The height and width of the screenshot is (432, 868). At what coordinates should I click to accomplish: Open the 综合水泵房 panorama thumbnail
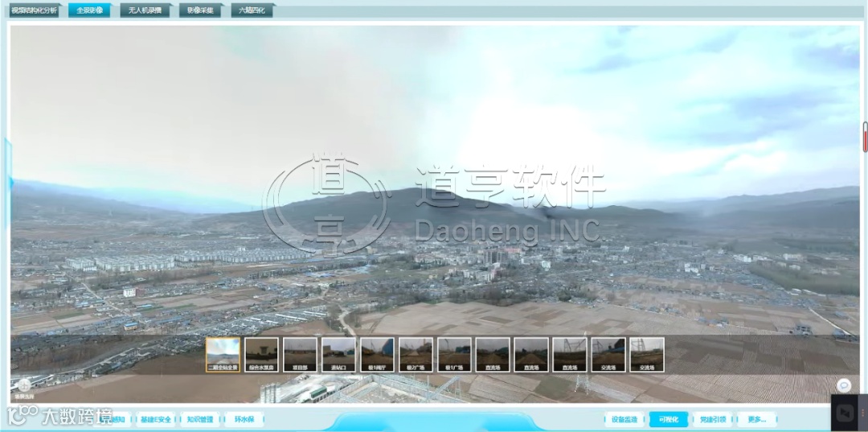pyautogui.click(x=261, y=355)
